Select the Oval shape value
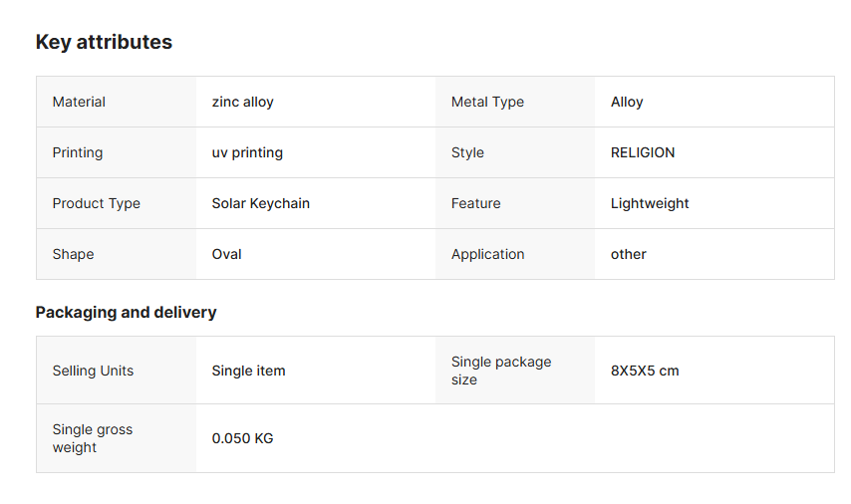This screenshot has width=851, height=504. click(x=227, y=254)
